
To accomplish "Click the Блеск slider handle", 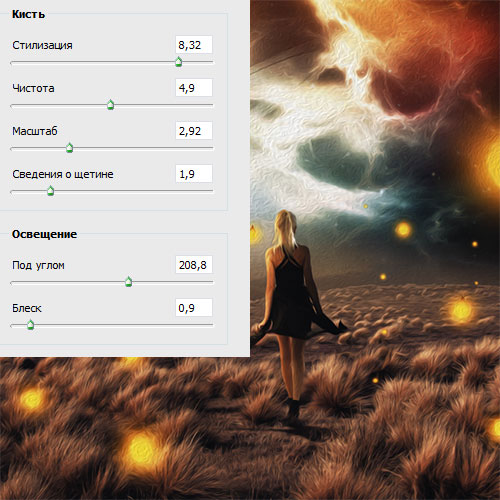I will click(x=30, y=324).
